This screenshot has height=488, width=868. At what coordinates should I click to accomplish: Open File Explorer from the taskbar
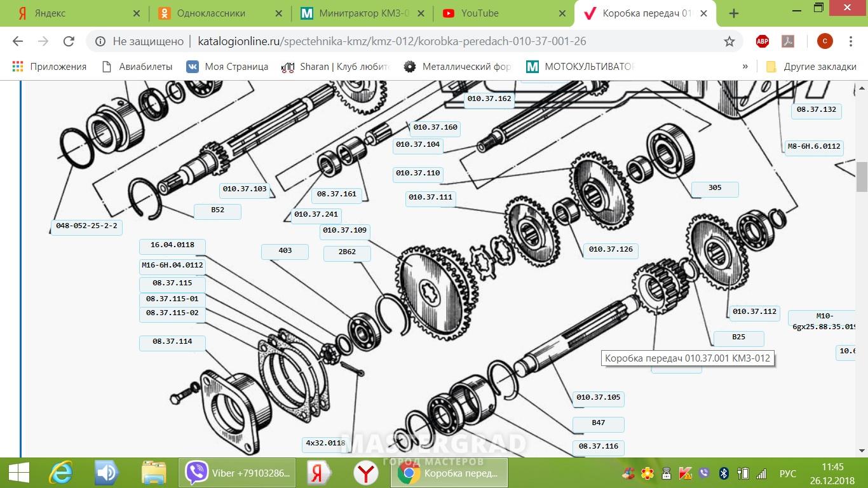154,473
